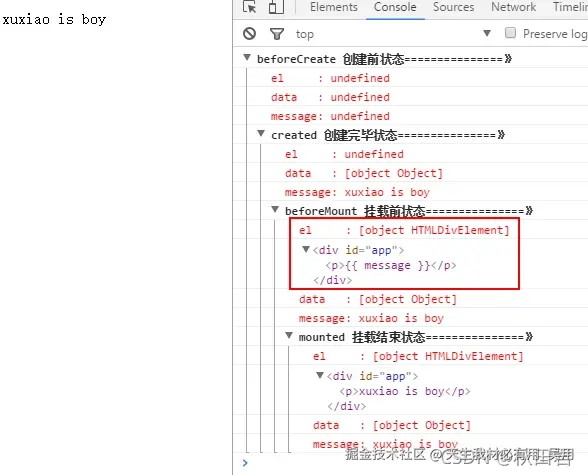Click 'message: undefined' log line
588x475 pixels.
coord(330,116)
